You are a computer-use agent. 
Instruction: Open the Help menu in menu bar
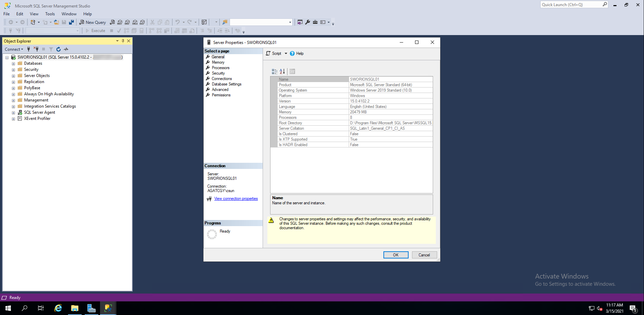(87, 14)
